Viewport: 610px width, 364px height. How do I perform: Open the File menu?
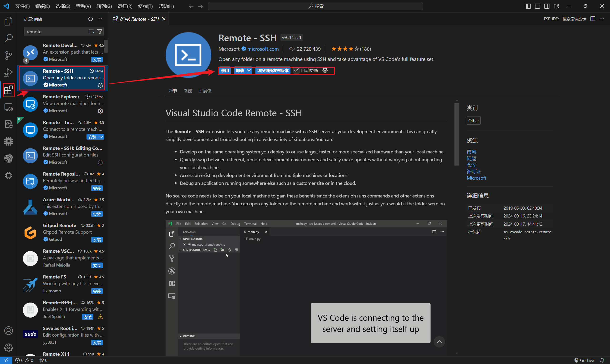click(x=22, y=6)
